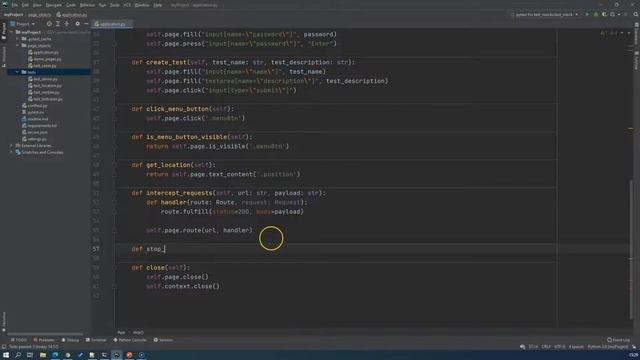Toggle the Project tool window side tab
The image size is (640, 360).
click(x=4, y=31)
